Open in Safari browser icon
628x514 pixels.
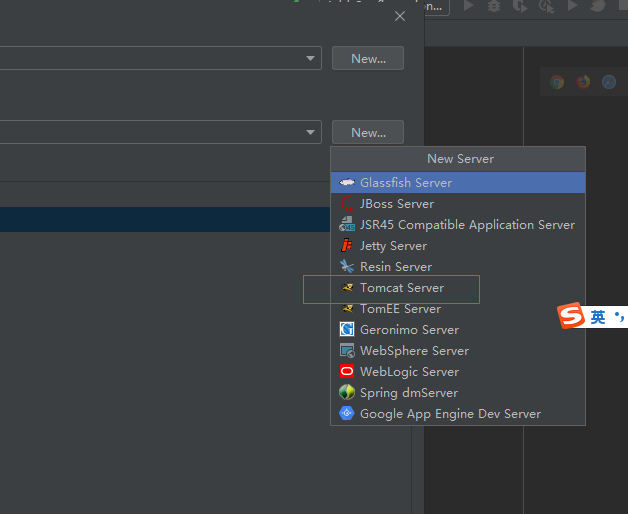click(609, 82)
